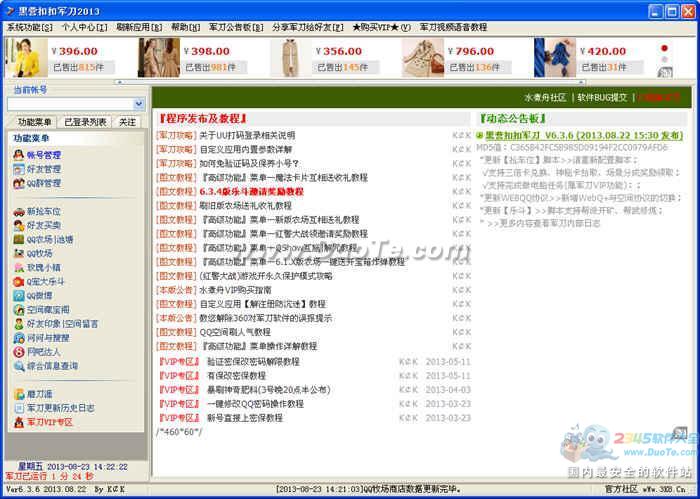Click the app icon in title bar
The image size is (700, 499).
(x=9, y=11)
